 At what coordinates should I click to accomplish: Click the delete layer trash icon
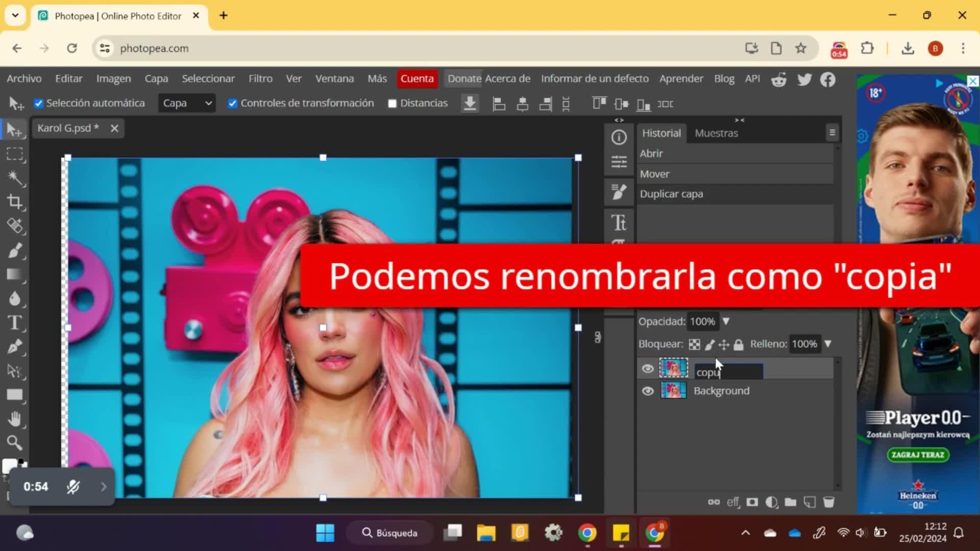(829, 503)
